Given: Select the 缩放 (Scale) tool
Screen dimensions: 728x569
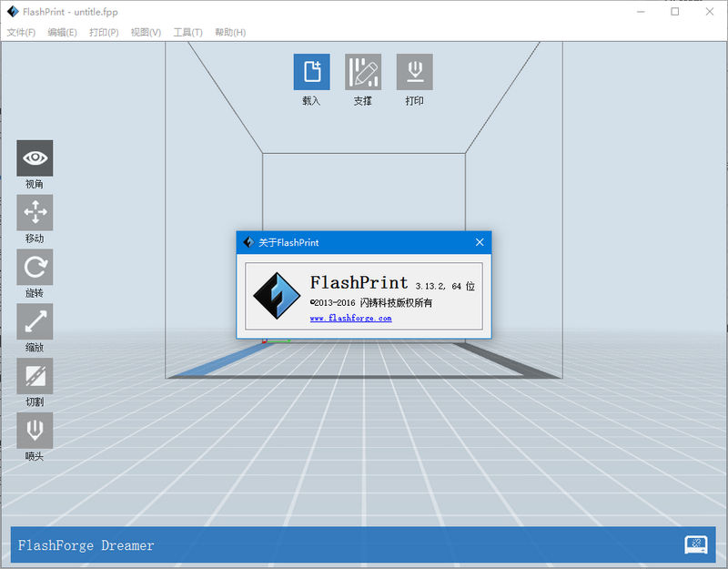Looking at the screenshot, I should tap(35, 321).
